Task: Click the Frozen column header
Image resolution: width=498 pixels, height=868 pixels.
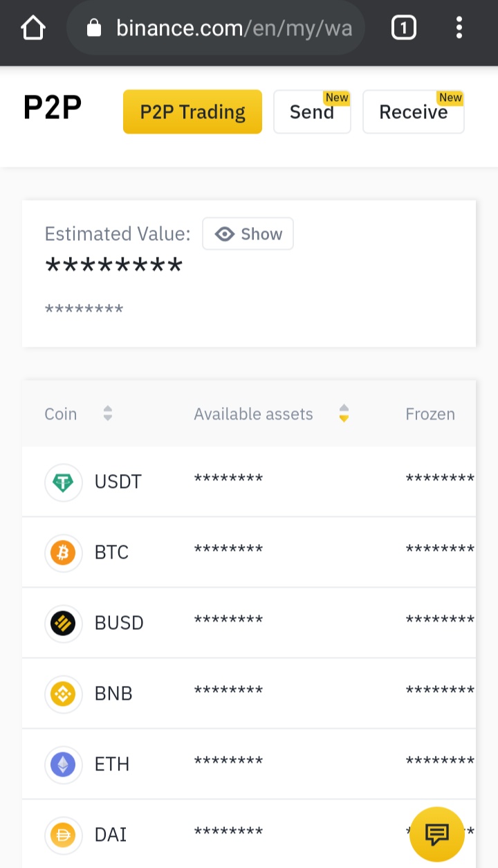Action: pyautogui.click(x=430, y=414)
